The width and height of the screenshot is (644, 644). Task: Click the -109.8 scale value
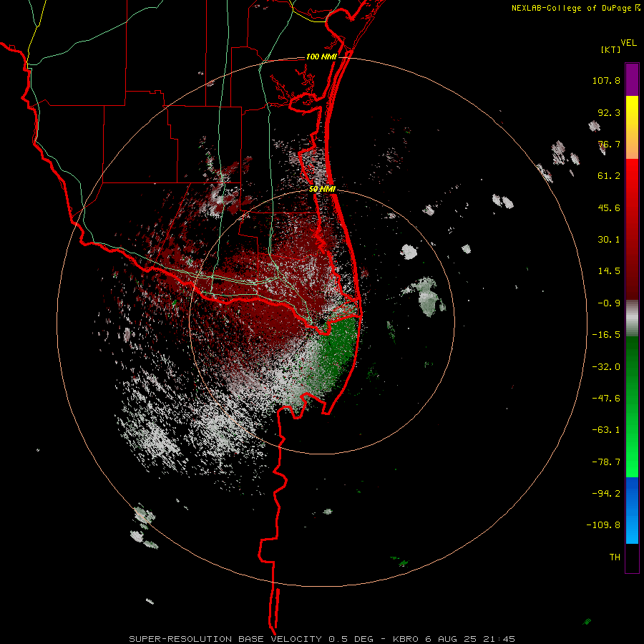603,525
